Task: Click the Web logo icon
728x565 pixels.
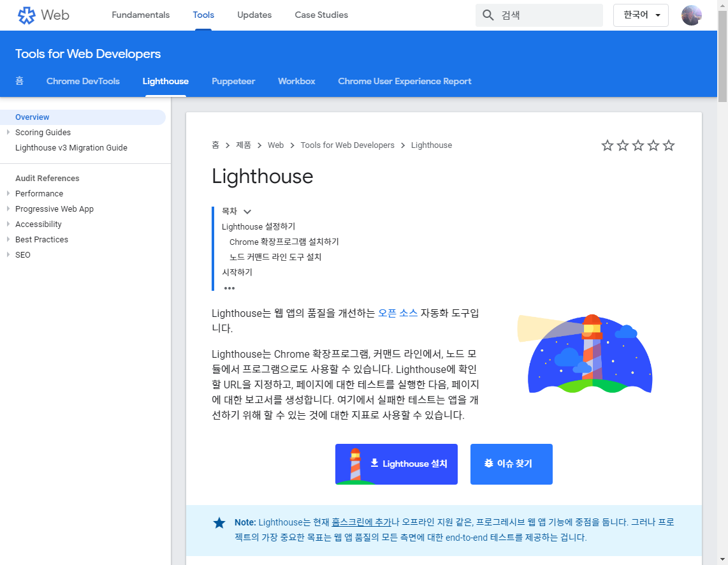Action: 27,15
